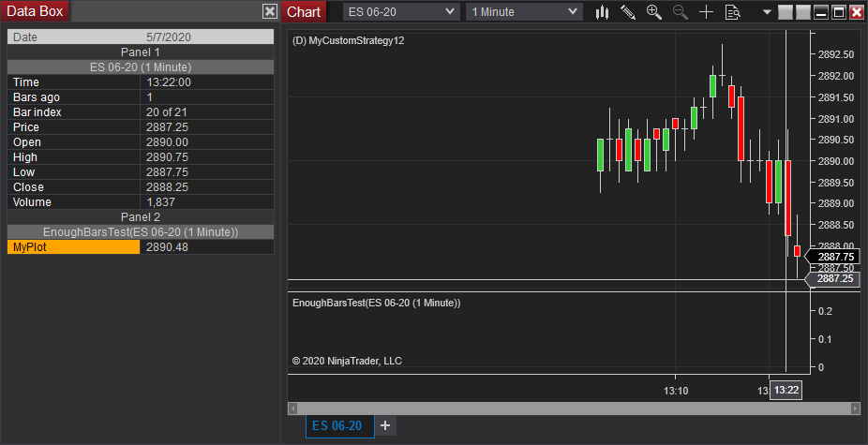Image resolution: width=868 pixels, height=445 pixels.
Task: Click the second gray square toolbar button
Action: [x=803, y=11]
